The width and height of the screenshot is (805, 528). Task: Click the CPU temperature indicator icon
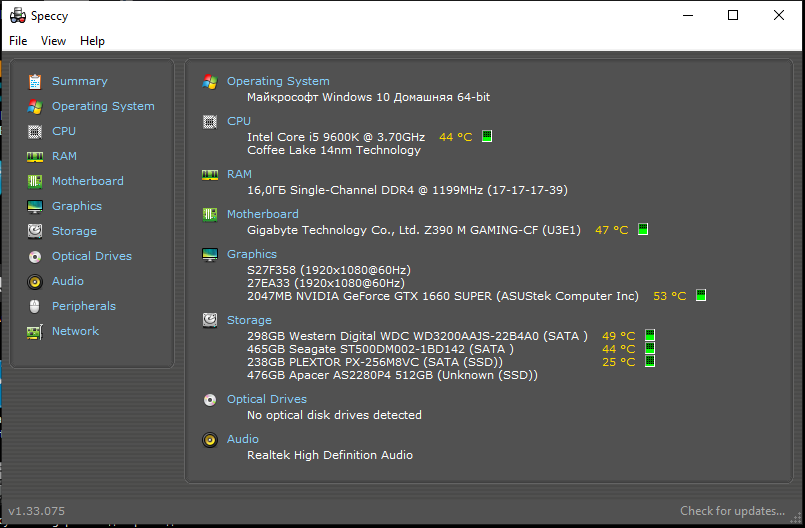tap(487, 136)
